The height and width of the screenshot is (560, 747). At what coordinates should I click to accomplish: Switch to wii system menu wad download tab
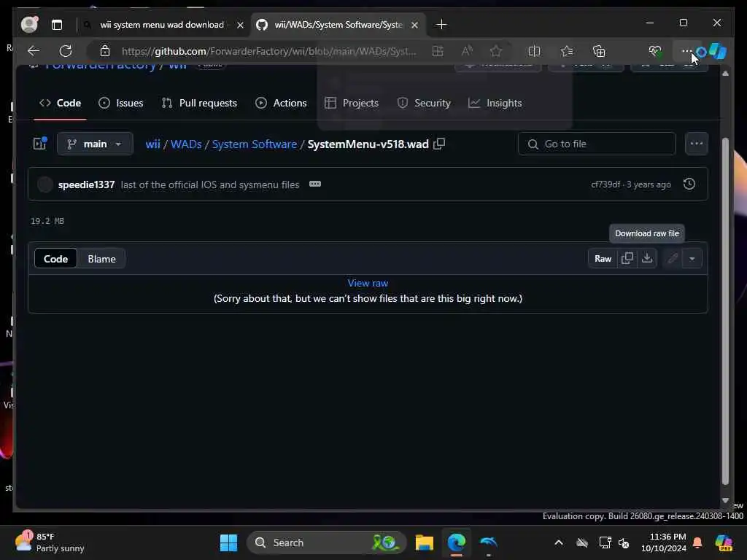(x=162, y=25)
